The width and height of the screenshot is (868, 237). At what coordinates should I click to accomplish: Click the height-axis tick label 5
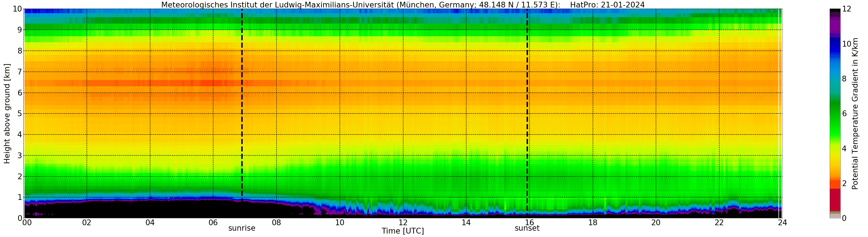[x=20, y=113]
